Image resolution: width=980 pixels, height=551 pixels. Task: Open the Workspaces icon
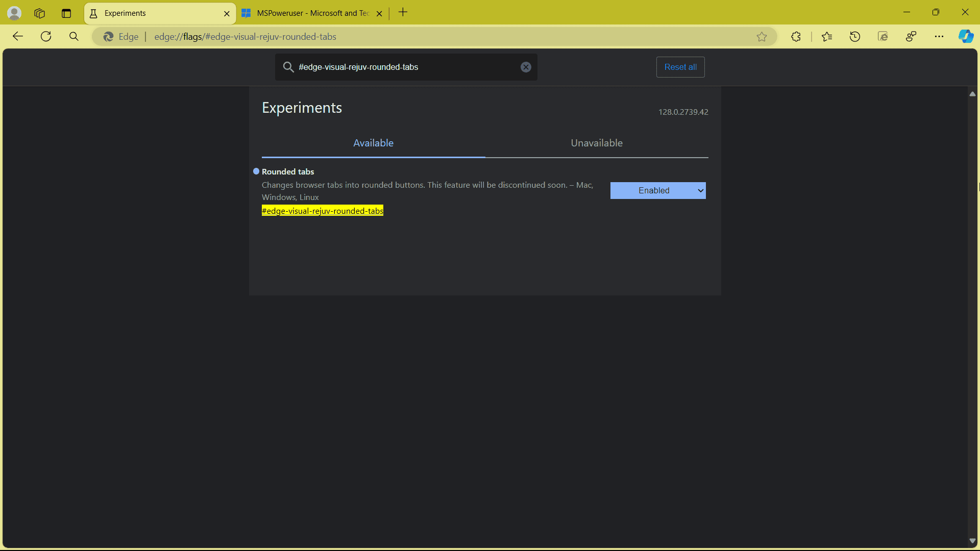click(x=40, y=13)
